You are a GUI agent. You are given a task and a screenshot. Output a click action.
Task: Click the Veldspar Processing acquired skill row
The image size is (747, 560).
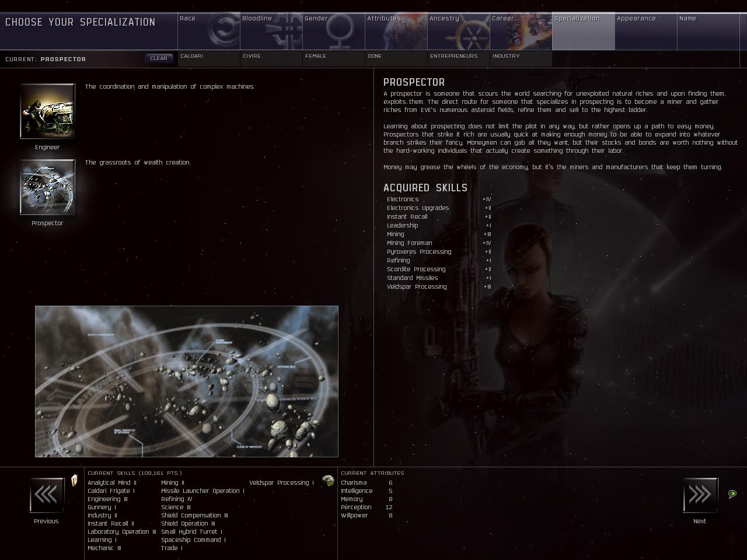click(439, 287)
